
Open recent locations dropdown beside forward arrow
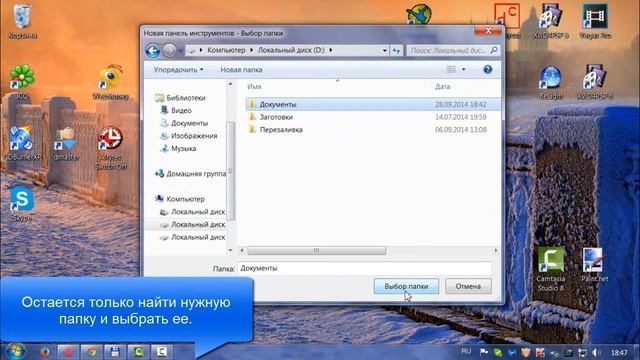point(180,51)
